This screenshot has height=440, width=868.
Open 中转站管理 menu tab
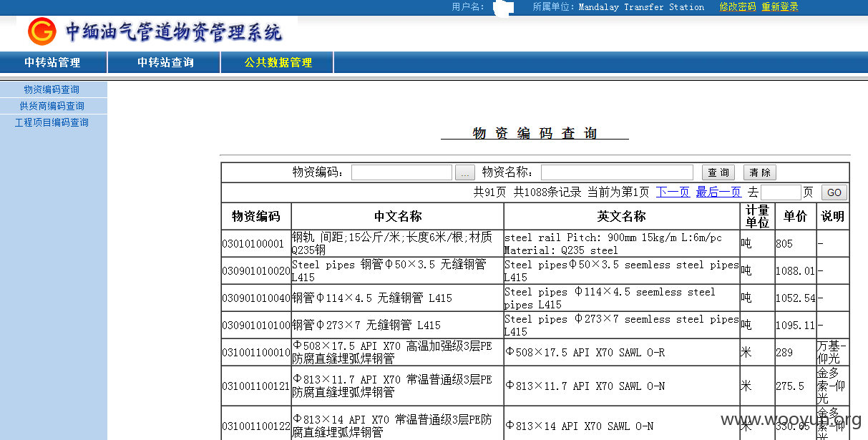[x=52, y=62]
